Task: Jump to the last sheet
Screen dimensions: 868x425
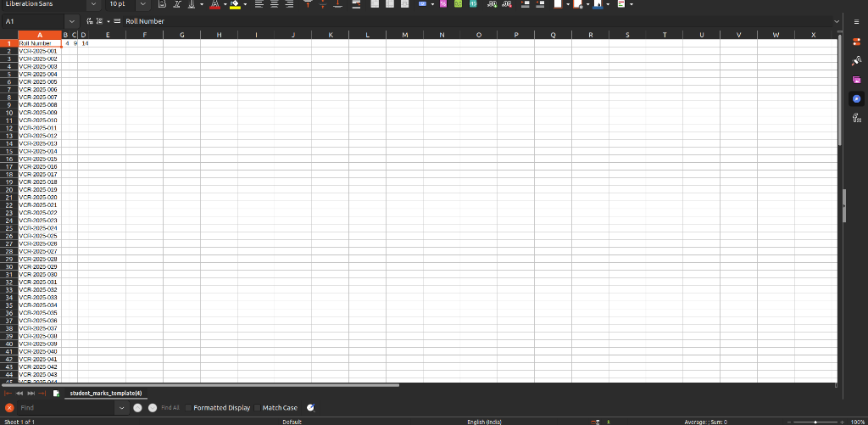Action: point(42,393)
